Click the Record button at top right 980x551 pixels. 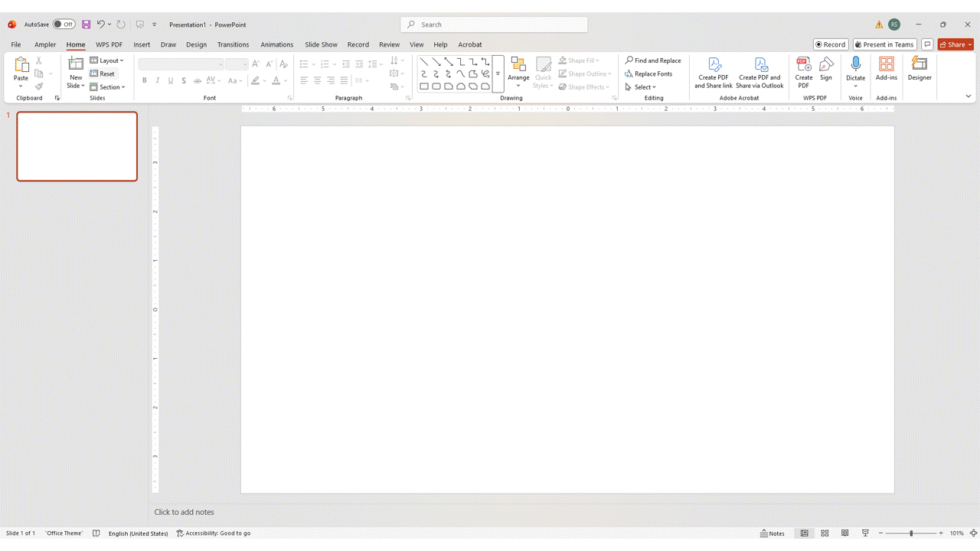point(830,44)
